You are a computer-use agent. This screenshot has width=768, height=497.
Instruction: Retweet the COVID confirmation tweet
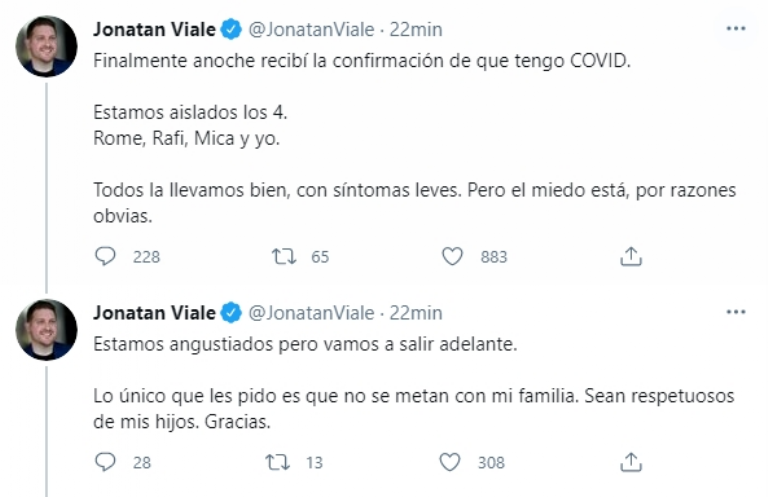pos(283,257)
